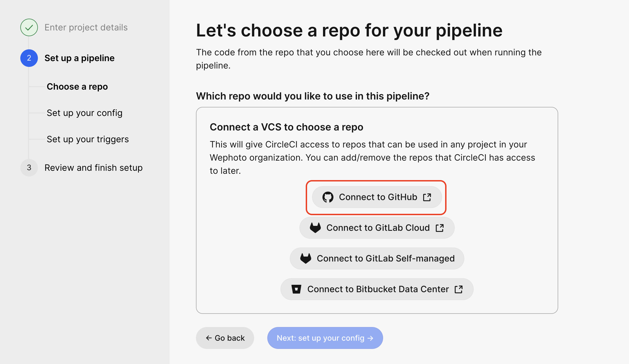
Task: Select the Choose a repo substep
Action: click(77, 87)
